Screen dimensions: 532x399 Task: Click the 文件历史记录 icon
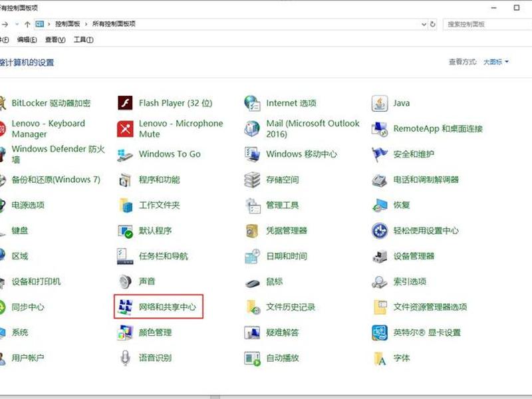pyautogui.click(x=253, y=307)
